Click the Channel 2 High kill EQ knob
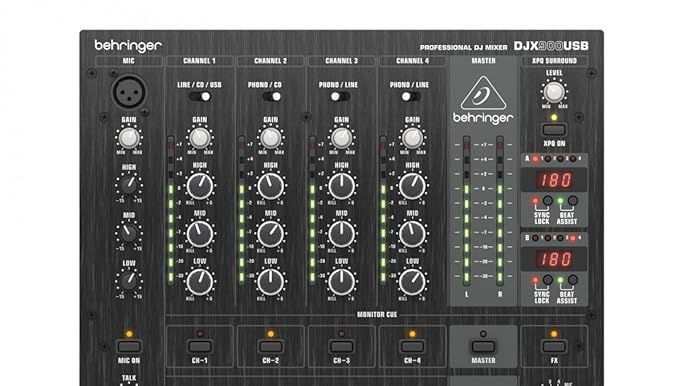The image size is (684, 386). (270, 186)
